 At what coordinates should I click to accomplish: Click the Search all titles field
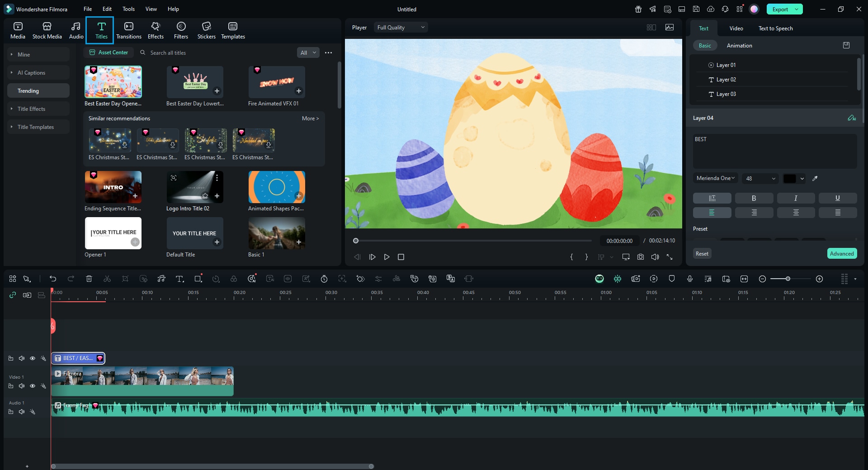pyautogui.click(x=217, y=52)
